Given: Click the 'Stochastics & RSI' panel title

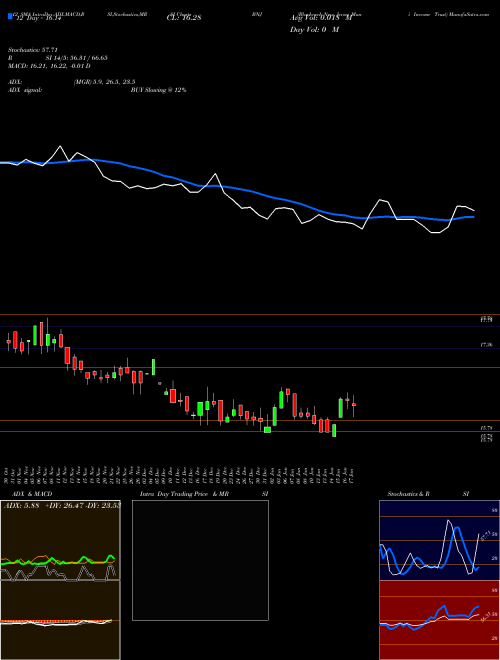Looking at the screenshot, I should tap(428, 494).
